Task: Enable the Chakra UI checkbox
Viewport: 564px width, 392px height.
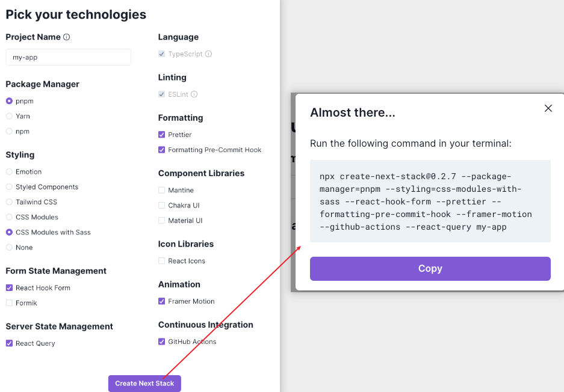Action: click(161, 205)
